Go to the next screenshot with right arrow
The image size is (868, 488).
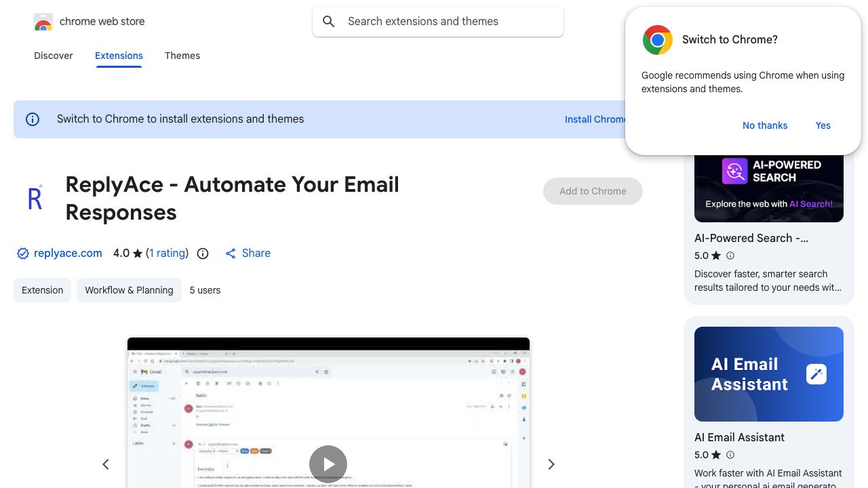551,464
